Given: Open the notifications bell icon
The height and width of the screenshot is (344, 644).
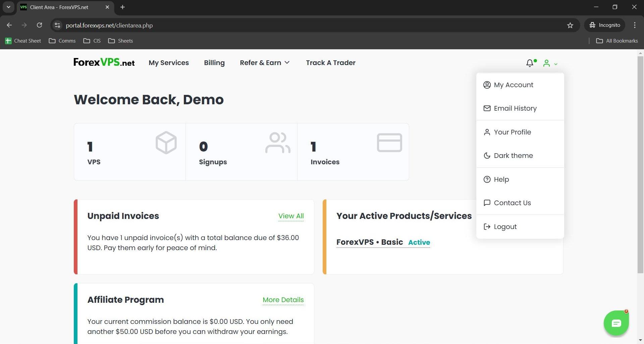Looking at the screenshot, I should click(x=530, y=63).
